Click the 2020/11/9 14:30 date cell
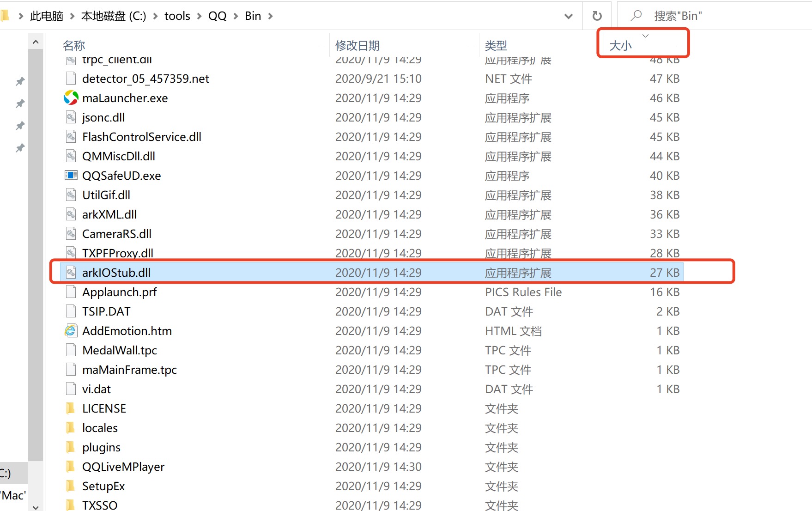The height and width of the screenshot is (511, 812). (x=378, y=467)
